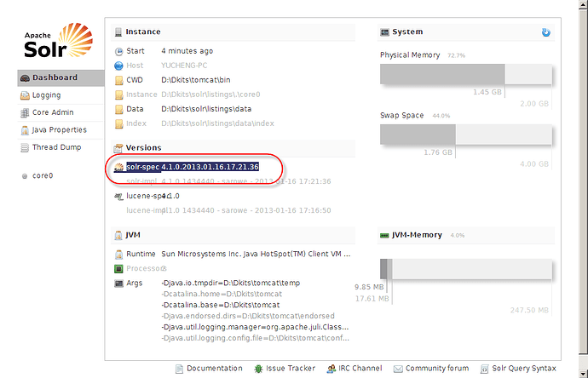Screen dimensions: 588x378
Task: Click the System monitor icon
Action: tap(384, 32)
